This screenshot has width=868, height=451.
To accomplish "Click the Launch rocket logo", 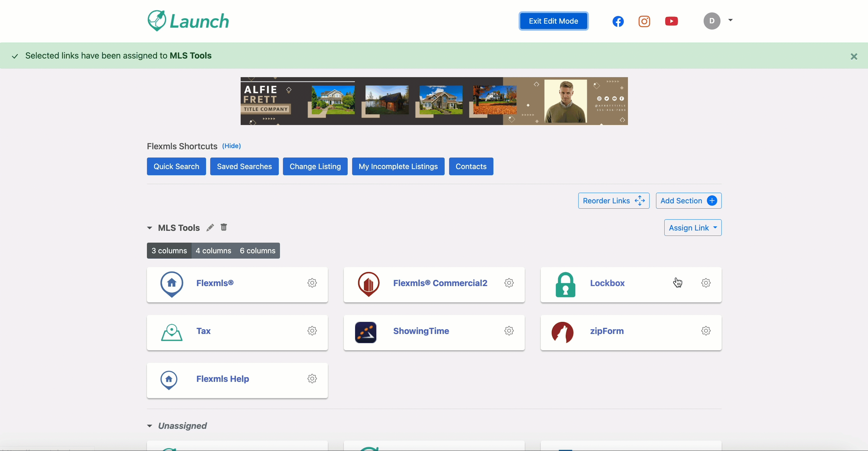I will click(x=188, y=21).
